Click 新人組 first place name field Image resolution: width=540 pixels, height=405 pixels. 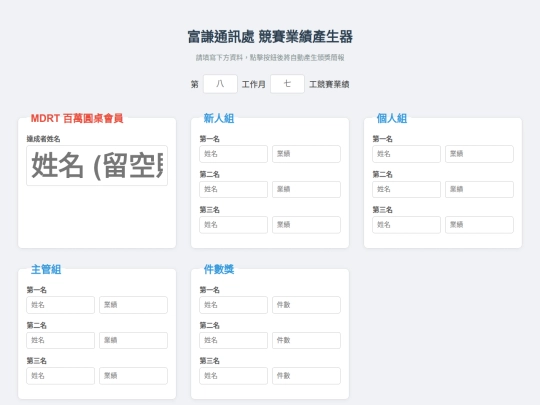click(233, 154)
